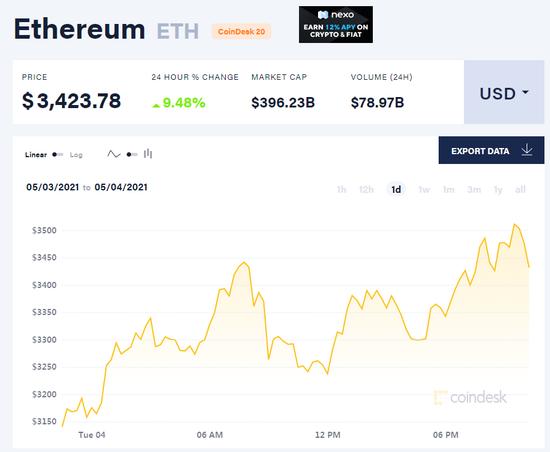This screenshot has height=452, width=550.
Task: Select the line chart icon
Action: coord(114,154)
